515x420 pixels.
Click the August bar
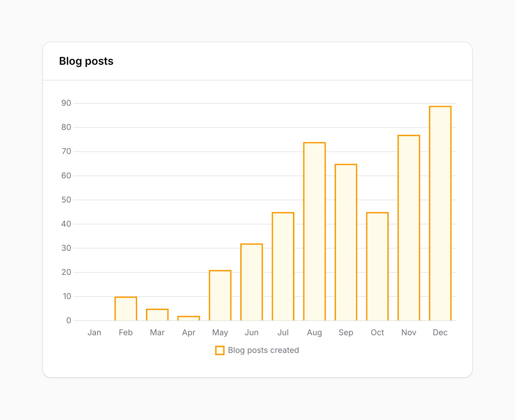click(314, 232)
